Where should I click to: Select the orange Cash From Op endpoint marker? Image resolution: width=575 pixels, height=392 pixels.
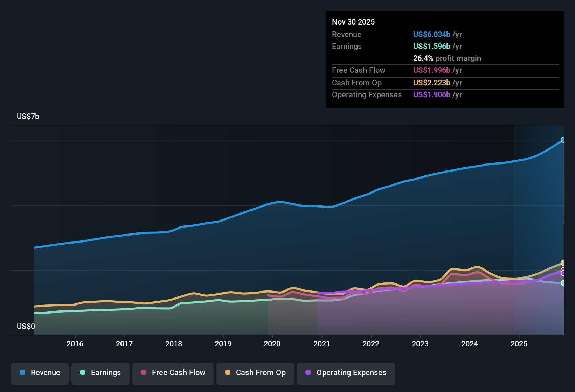pyautogui.click(x=563, y=262)
